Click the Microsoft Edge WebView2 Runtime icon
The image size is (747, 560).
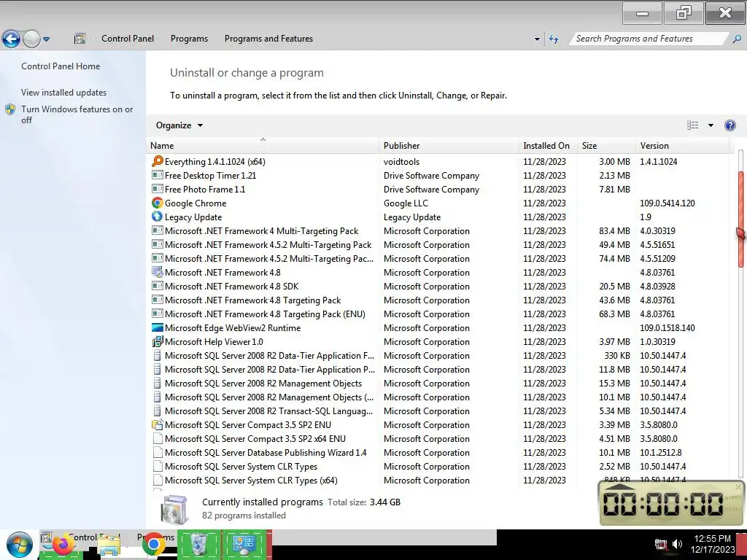(x=158, y=327)
